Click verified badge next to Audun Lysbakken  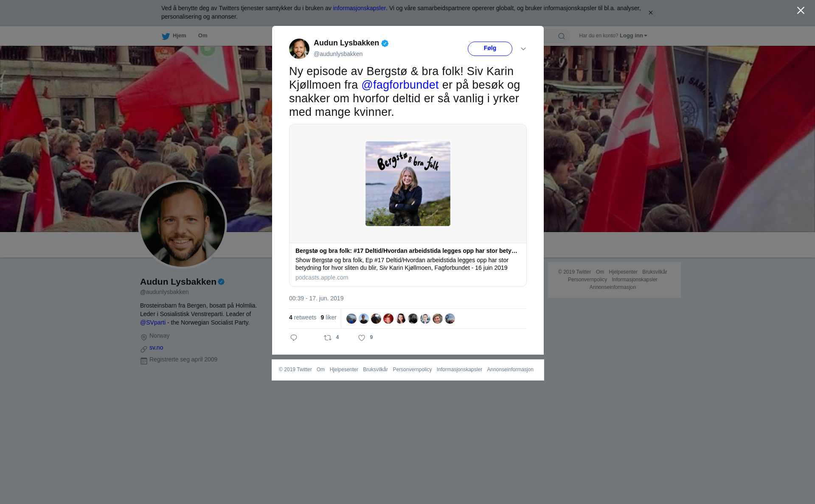[385, 43]
